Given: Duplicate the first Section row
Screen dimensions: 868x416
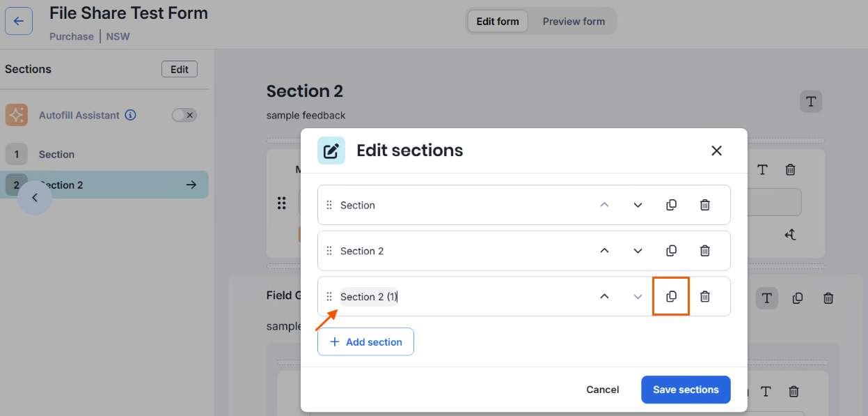Looking at the screenshot, I should click(x=671, y=205).
